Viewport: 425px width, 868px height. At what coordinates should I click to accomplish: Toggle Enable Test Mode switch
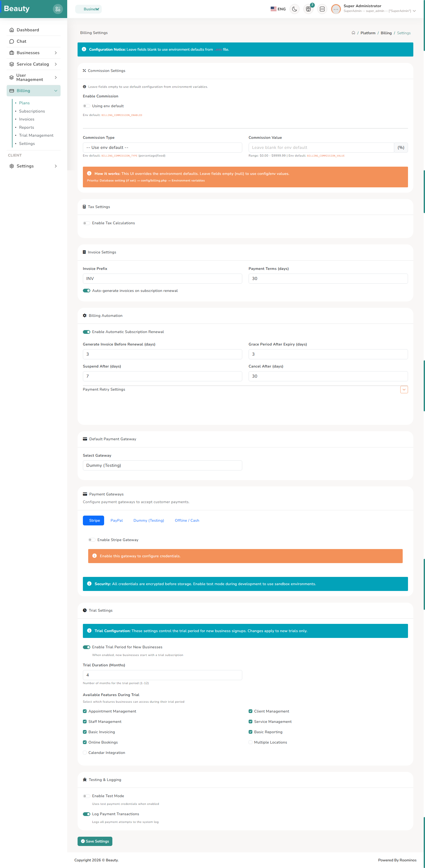click(x=86, y=796)
